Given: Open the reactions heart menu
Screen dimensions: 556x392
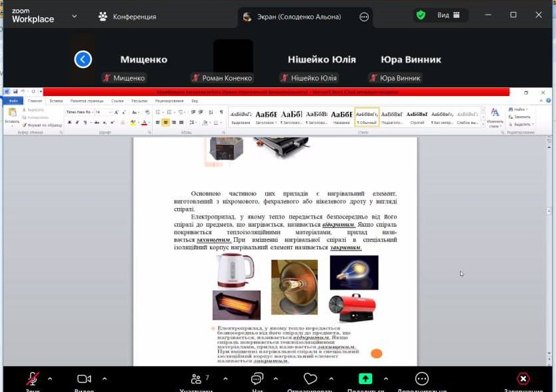Looking at the screenshot, I should (x=309, y=379).
